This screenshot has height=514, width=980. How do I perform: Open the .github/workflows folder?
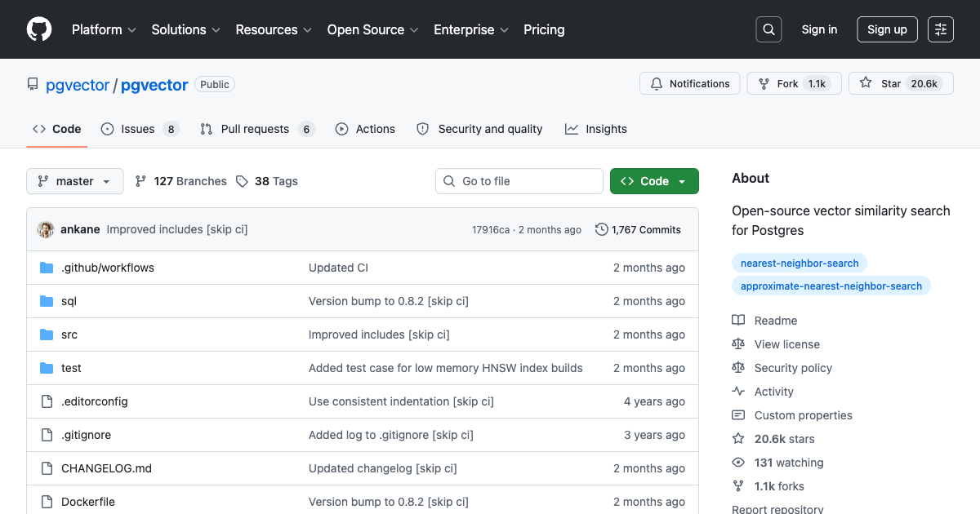(x=108, y=268)
